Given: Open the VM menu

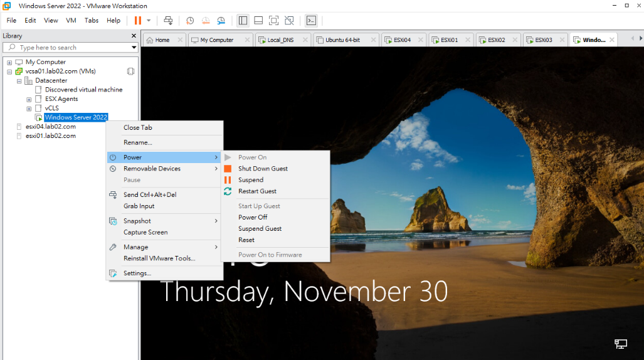Looking at the screenshot, I should pos(71,20).
